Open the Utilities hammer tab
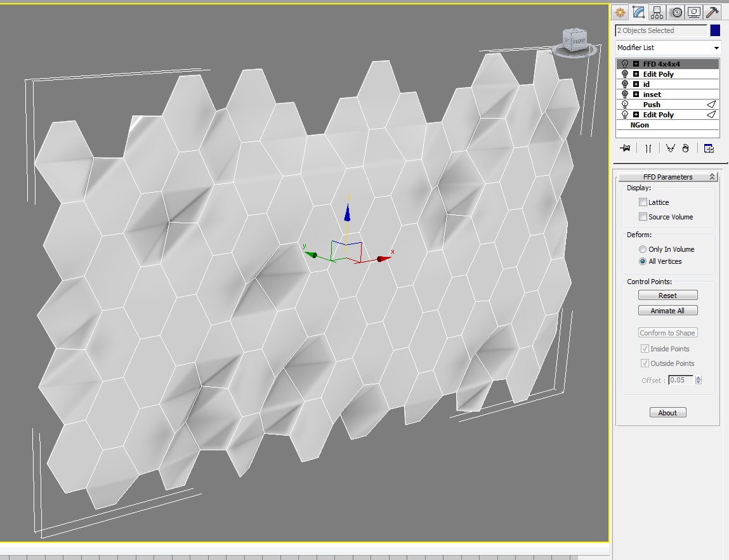This screenshot has height=560, width=729. (x=712, y=13)
